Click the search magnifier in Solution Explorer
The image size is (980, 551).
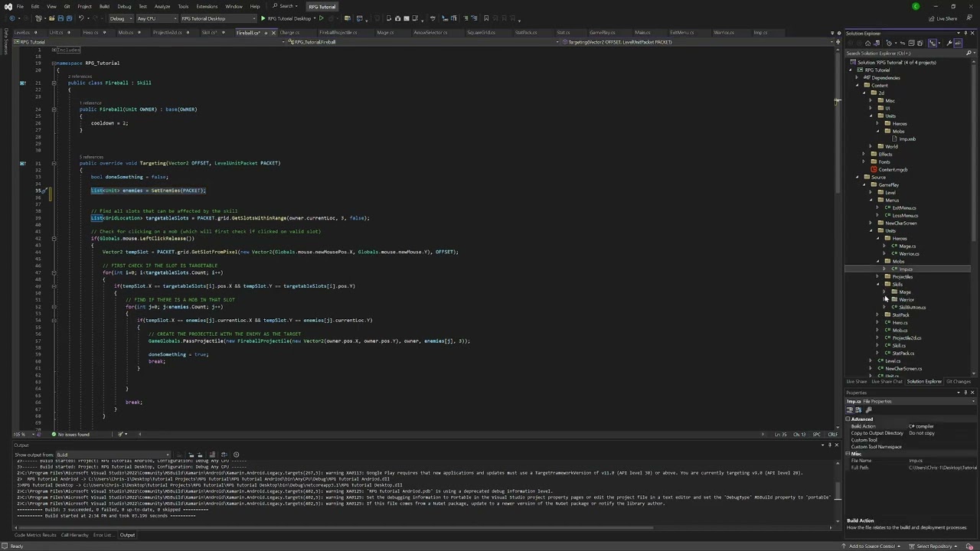(969, 53)
